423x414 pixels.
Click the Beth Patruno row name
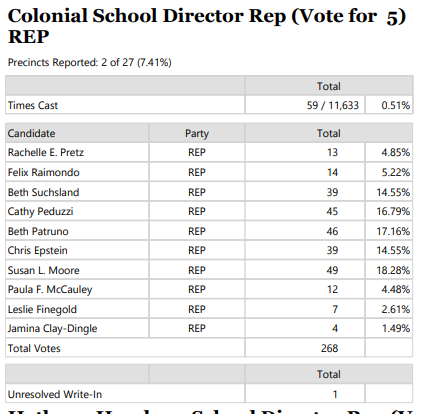[x=38, y=231]
